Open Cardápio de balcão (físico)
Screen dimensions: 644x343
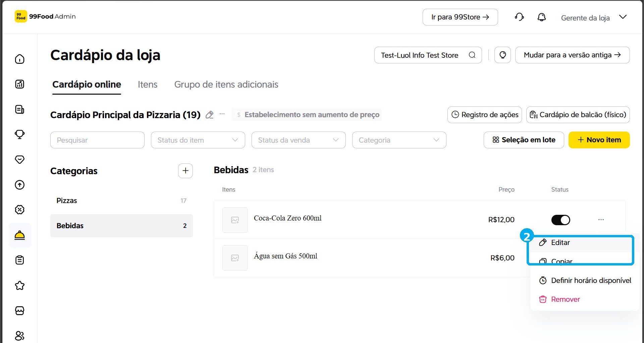tap(578, 115)
